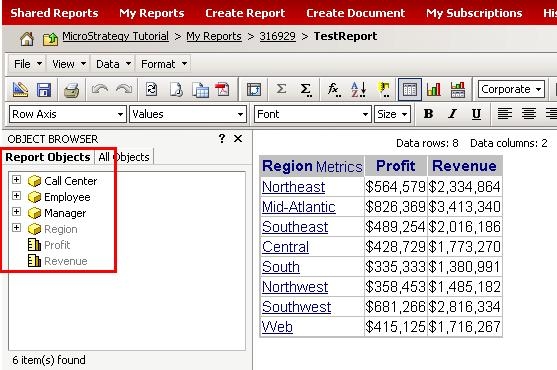557x370 pixels.
Task: Expand the Region node
Action: click(x=16, y=228)
